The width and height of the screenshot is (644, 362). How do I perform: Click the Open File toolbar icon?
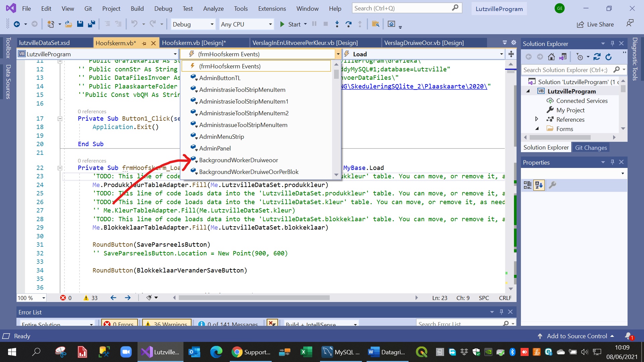[68, 24]
